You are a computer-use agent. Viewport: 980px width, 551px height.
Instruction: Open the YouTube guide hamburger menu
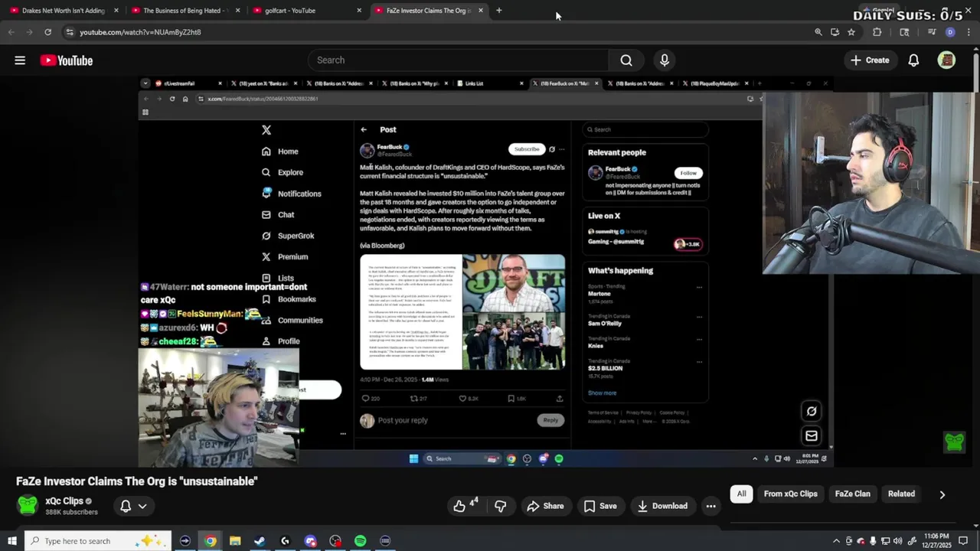20,60
